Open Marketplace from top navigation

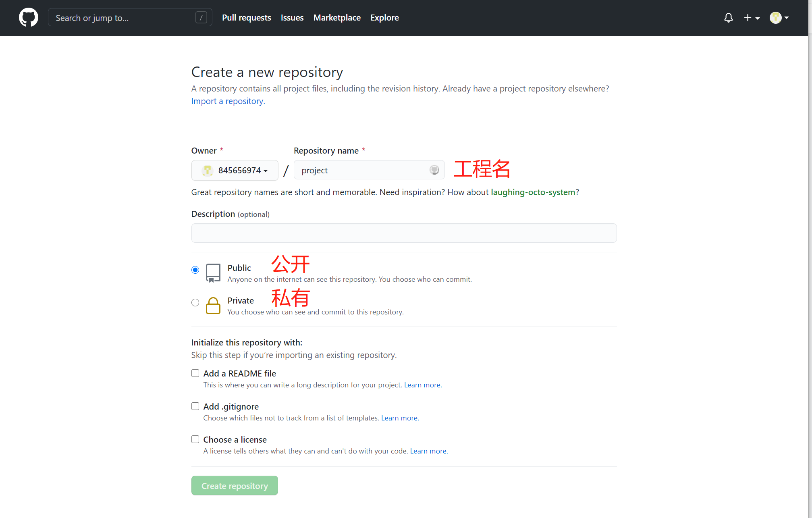tap(337, 18)
